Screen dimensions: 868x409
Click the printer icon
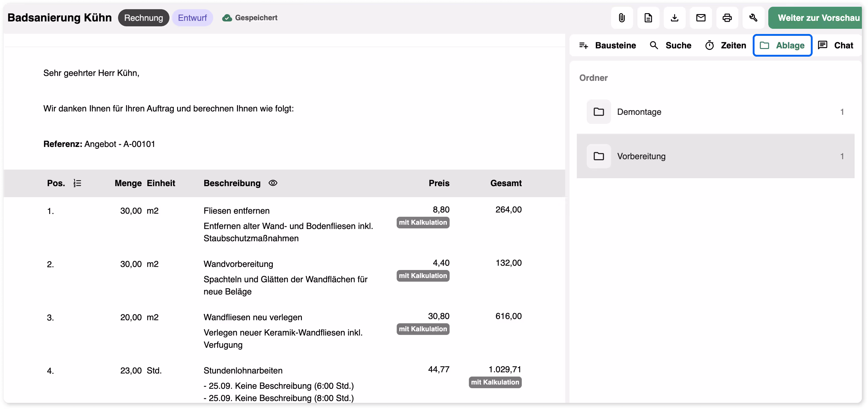coord(727,18)
